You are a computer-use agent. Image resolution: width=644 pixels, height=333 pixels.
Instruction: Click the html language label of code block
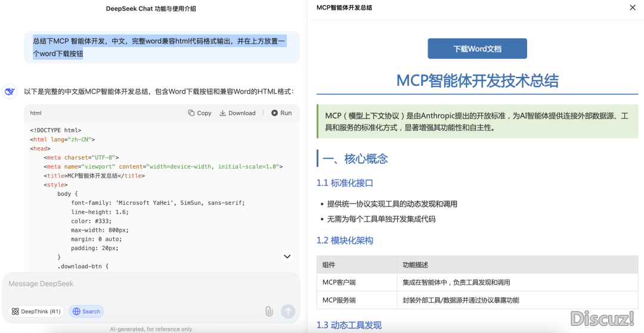[36, 113]
